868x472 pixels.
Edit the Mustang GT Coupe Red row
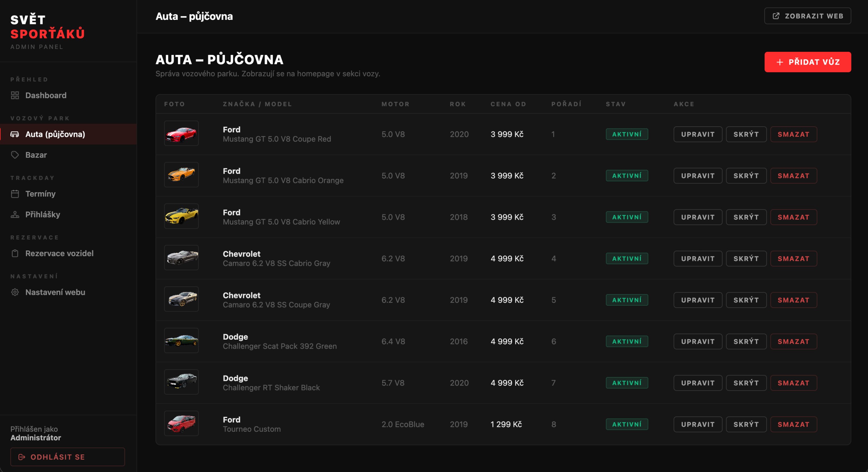(698, 134)
